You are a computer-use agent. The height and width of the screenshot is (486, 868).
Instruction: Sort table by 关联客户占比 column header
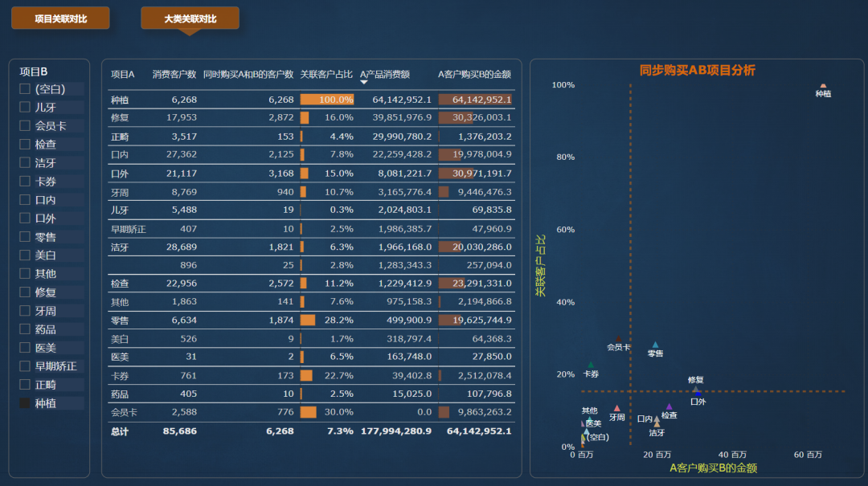click(326, 74)
